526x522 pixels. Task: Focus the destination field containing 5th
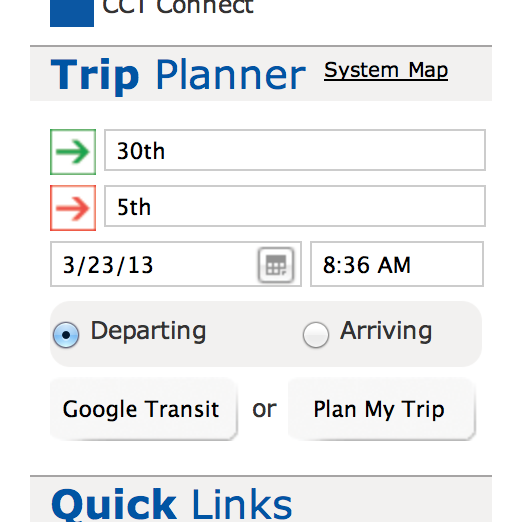pyautogui.click(x=295, y=206)
